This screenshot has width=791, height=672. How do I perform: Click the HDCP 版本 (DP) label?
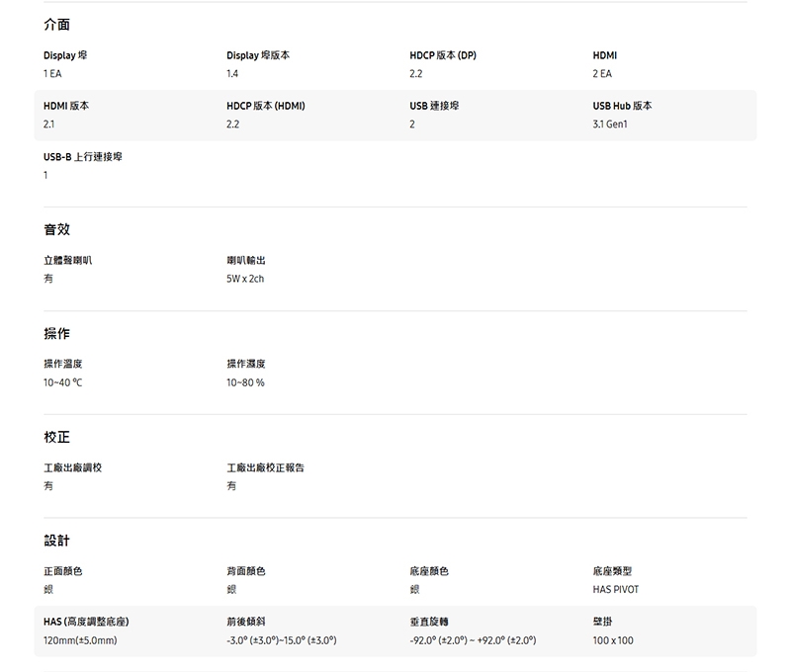442,55
